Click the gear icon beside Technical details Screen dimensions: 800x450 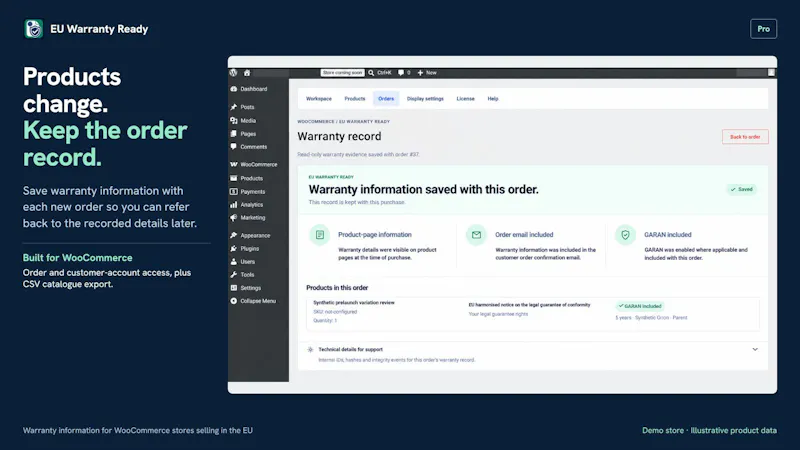pyautogui.click(x=310, y=349)
